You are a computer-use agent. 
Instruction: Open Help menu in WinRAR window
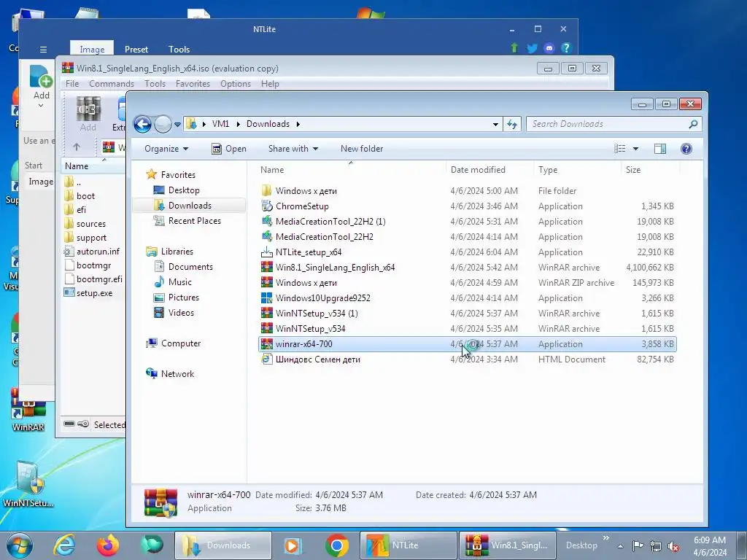click(x=270, y=84)
